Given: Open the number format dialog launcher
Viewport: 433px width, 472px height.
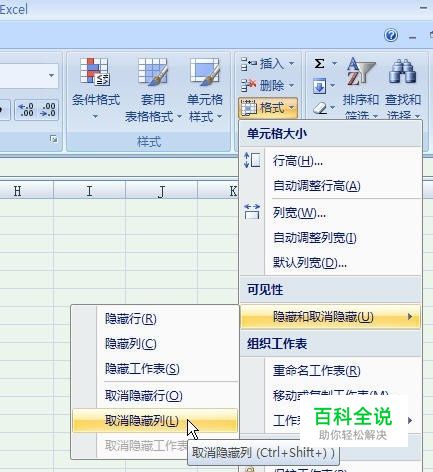Looking at the screenshot, I should (x=53, y=139).
